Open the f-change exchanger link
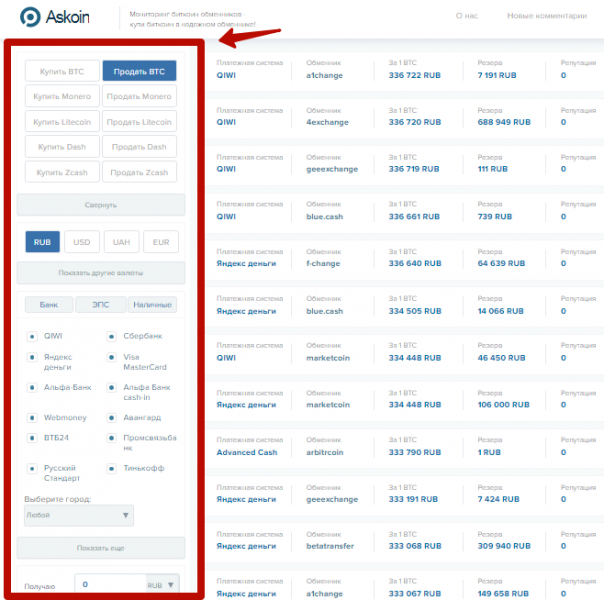The height and width of the screenshot is (600, 604). tap(323, 263)
